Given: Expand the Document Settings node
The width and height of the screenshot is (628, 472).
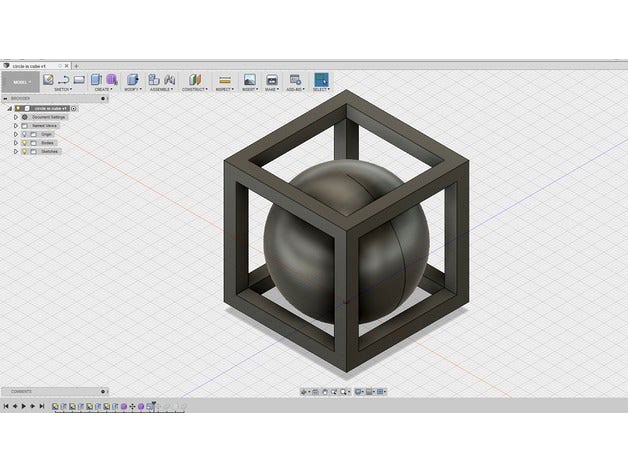Looking at the screenshot, I should (x=15, y=117).
